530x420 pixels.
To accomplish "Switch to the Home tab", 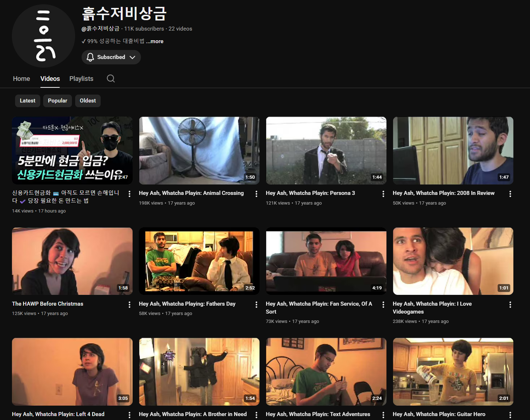I will [x=22, y=79].
